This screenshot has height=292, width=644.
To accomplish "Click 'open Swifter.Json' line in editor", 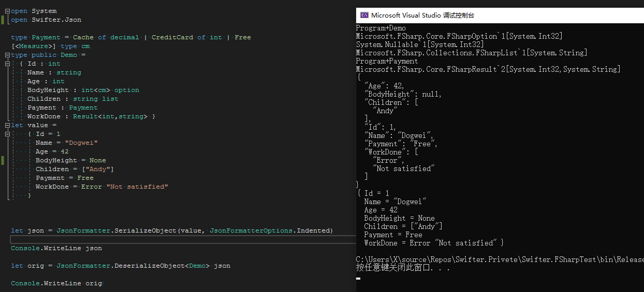I will click(46, 20).
